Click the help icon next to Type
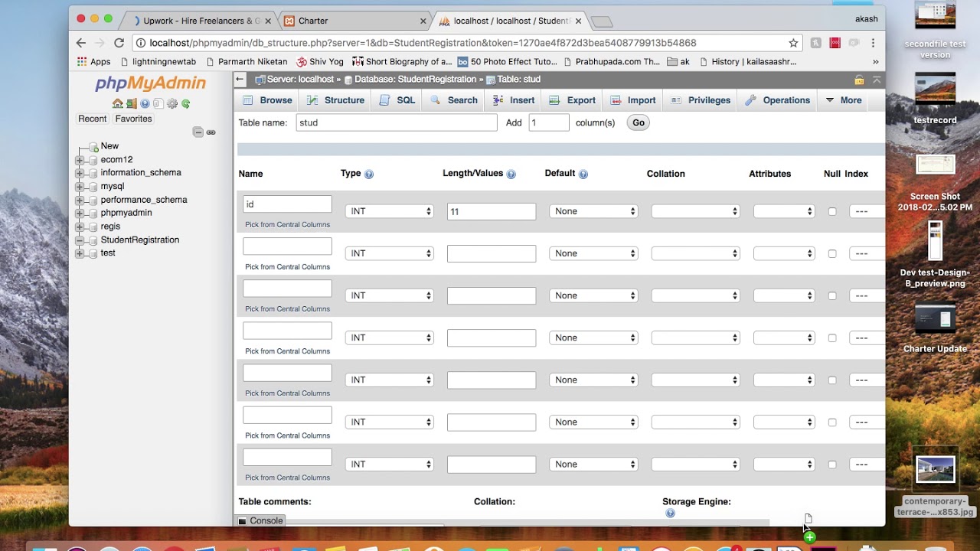 pos(369,174)
